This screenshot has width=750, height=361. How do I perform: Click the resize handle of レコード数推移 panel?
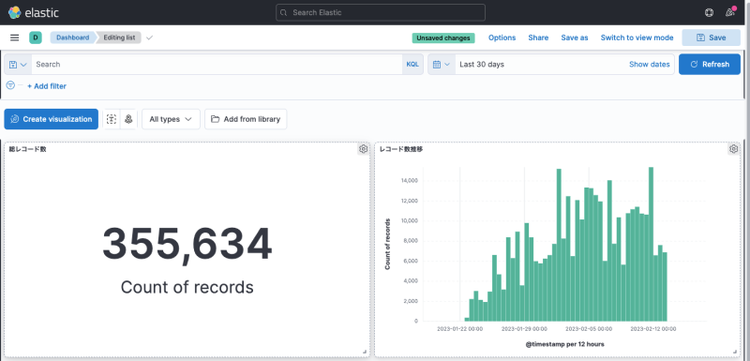click(735, 351)
